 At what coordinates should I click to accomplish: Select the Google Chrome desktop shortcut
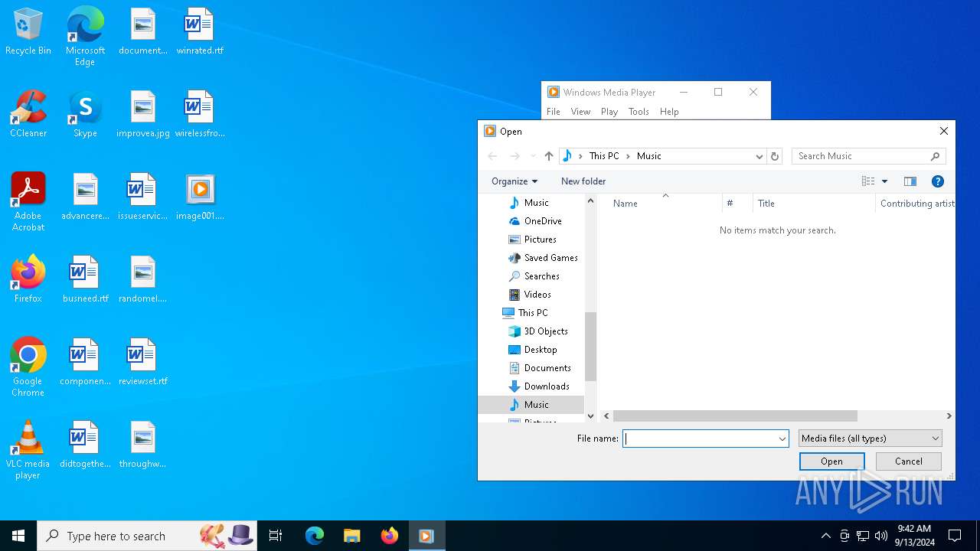[28, 367]
